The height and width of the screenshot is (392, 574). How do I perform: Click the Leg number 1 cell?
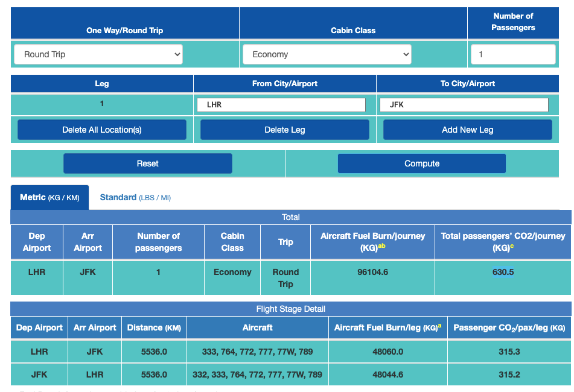pyautogui.click(x=102, y=104)
